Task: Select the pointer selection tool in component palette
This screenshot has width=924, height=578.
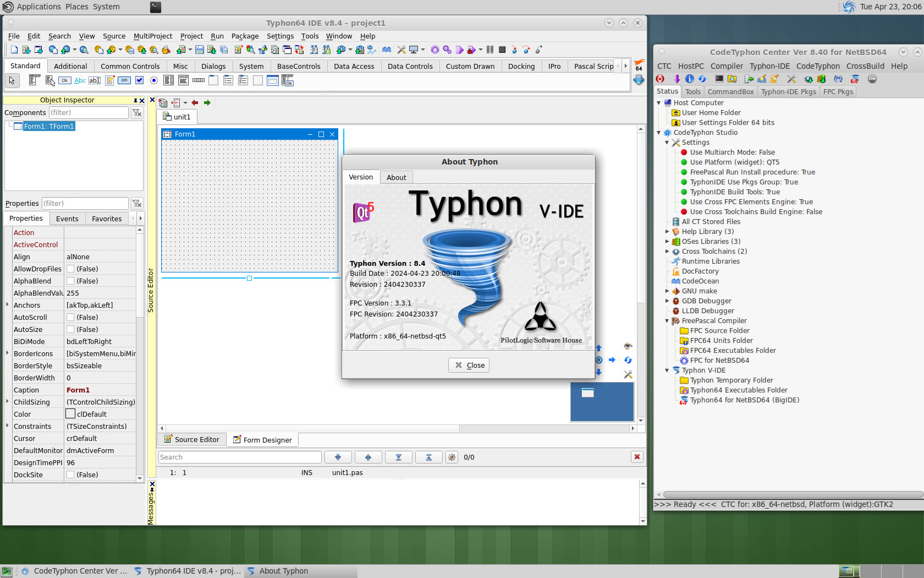Action: click(x=12, y=80)
